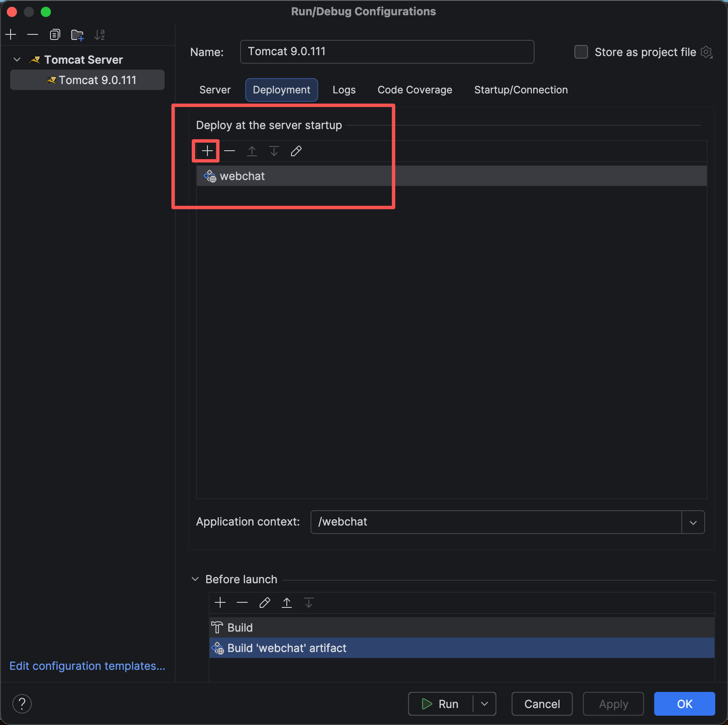Add new run configuration with plus icon
This screenshot has height=725, width=728.
pyautogui.click(x=11, y=35)
